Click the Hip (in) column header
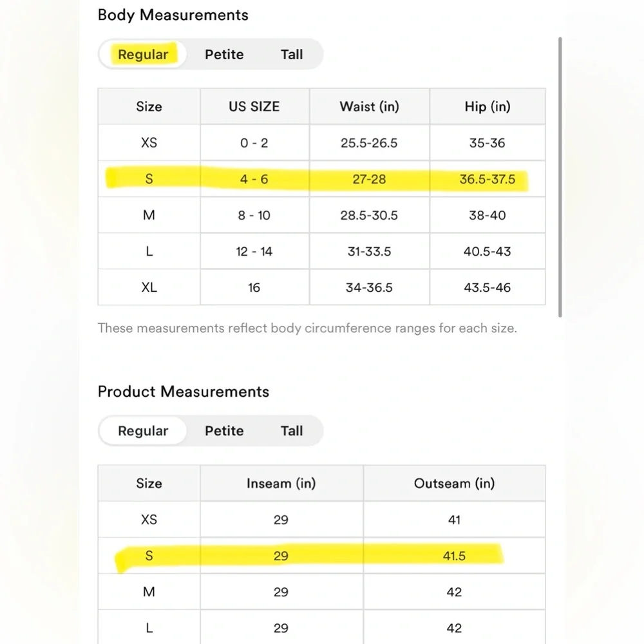 (x=487, y=106)
